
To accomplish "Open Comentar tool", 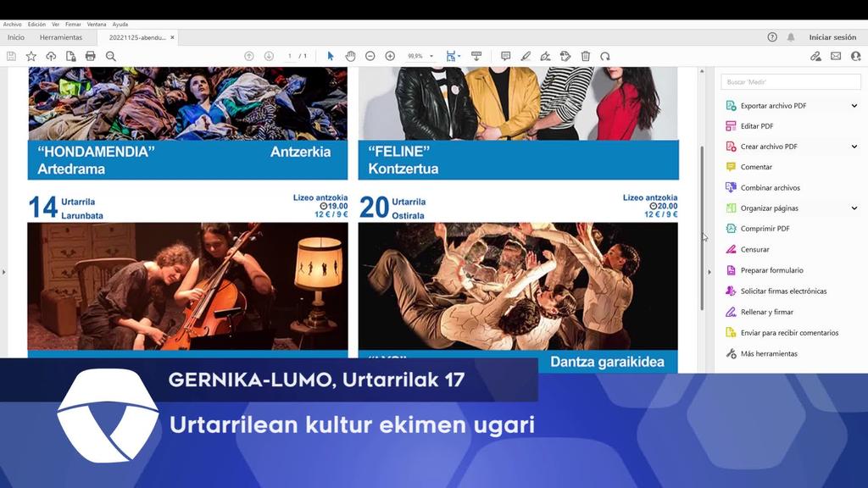I will coord(756,167).
